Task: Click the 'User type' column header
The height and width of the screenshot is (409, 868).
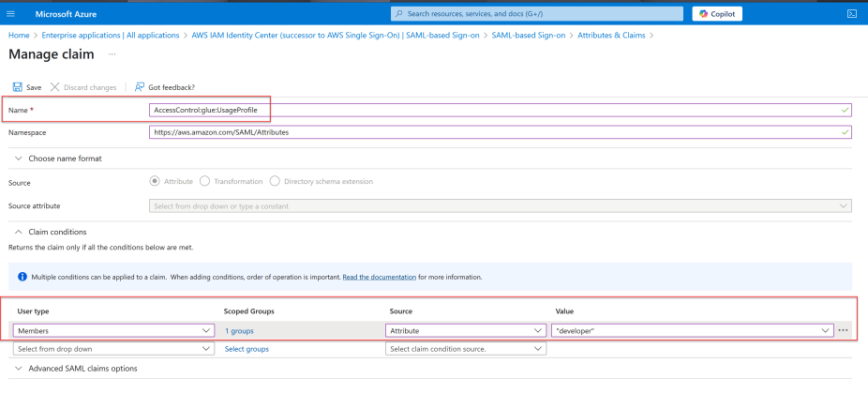Action: pyautogui.click(x=33, y=311)
